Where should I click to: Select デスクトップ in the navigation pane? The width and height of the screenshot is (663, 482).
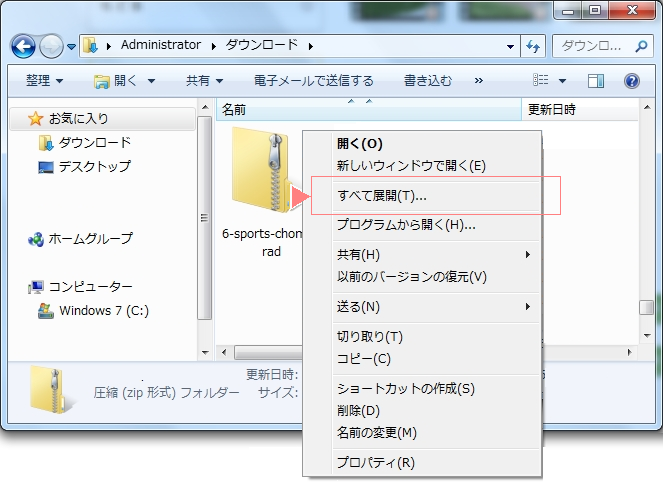[x=94, y=166]
